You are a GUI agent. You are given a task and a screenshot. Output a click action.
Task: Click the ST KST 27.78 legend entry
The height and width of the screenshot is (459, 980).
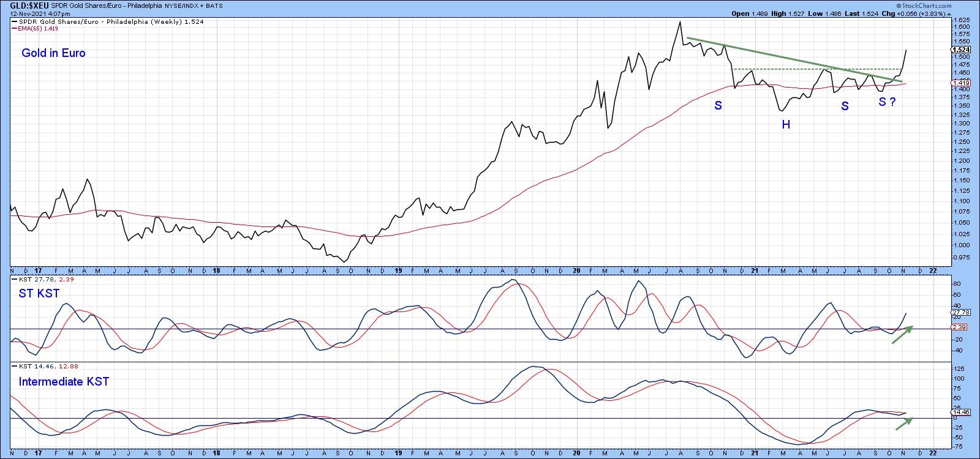tap(40, 279)
